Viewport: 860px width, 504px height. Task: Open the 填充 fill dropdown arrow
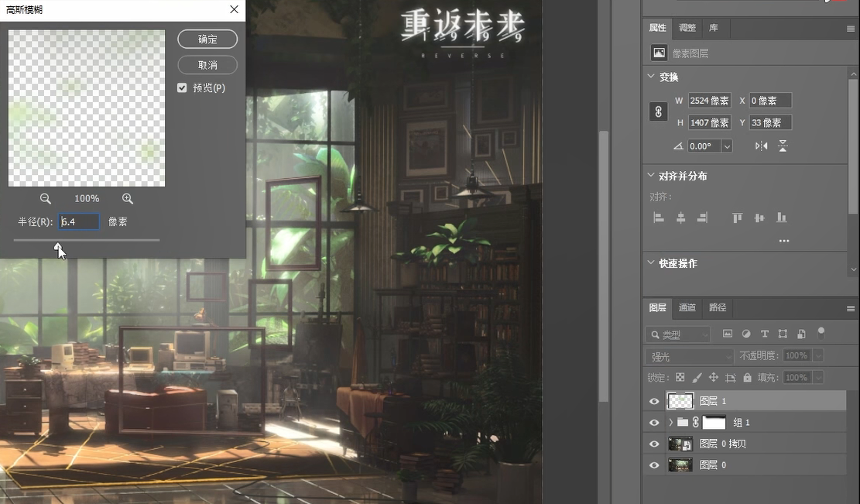click(818, 378)
